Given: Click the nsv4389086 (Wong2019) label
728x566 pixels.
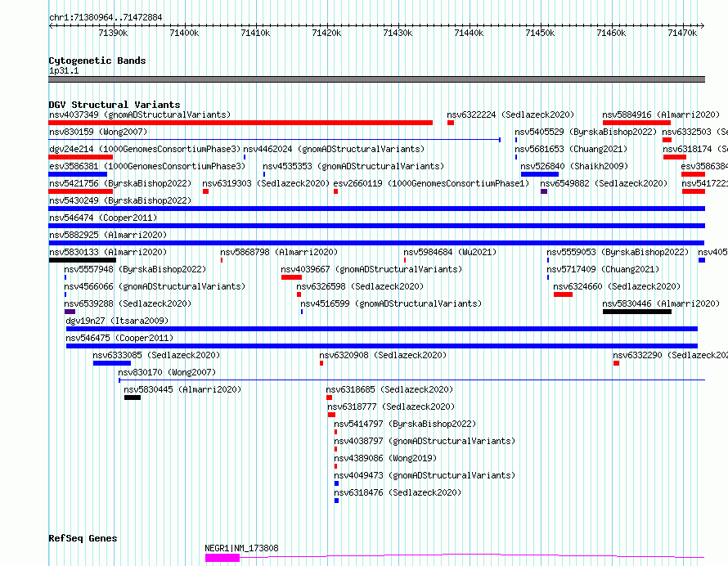Looking at the screenshot, I should coord(385,458).
